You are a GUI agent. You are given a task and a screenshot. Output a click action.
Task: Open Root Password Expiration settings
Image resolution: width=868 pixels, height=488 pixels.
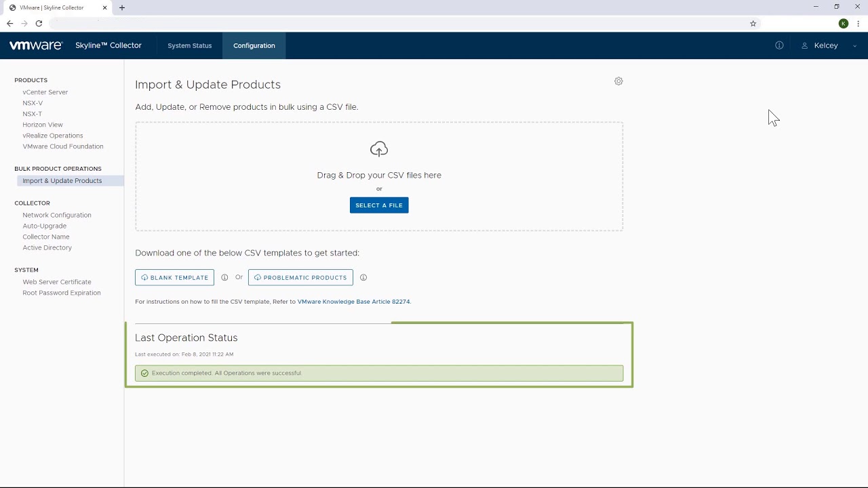[x=62, y=293]
